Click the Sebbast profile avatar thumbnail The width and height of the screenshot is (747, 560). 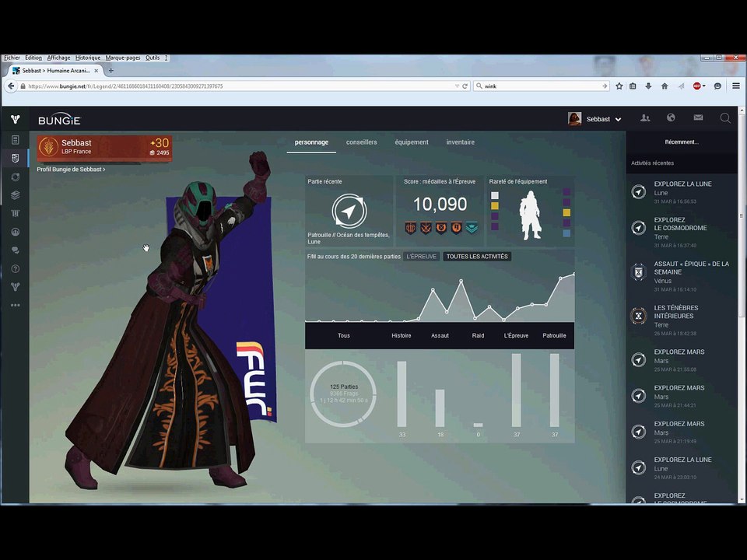click(574, 118)
